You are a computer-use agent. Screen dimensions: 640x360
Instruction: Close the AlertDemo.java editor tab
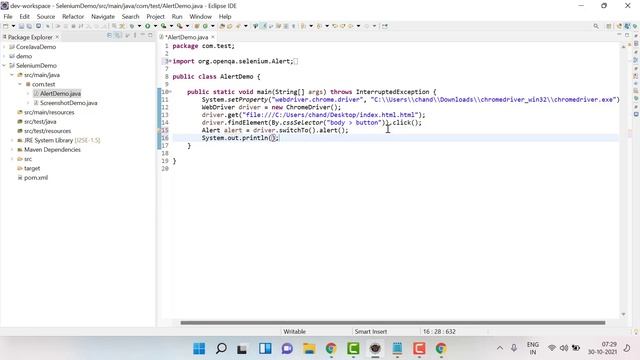[x=213, y=37]
